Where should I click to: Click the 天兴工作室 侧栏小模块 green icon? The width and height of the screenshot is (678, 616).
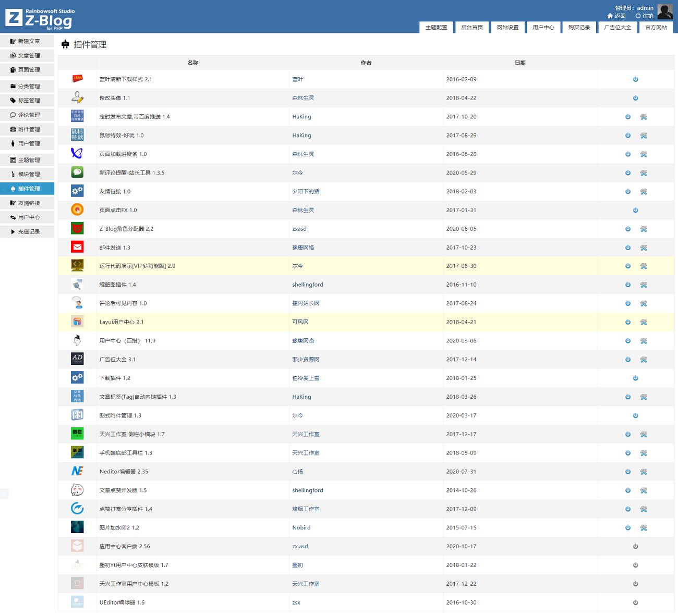77,434
